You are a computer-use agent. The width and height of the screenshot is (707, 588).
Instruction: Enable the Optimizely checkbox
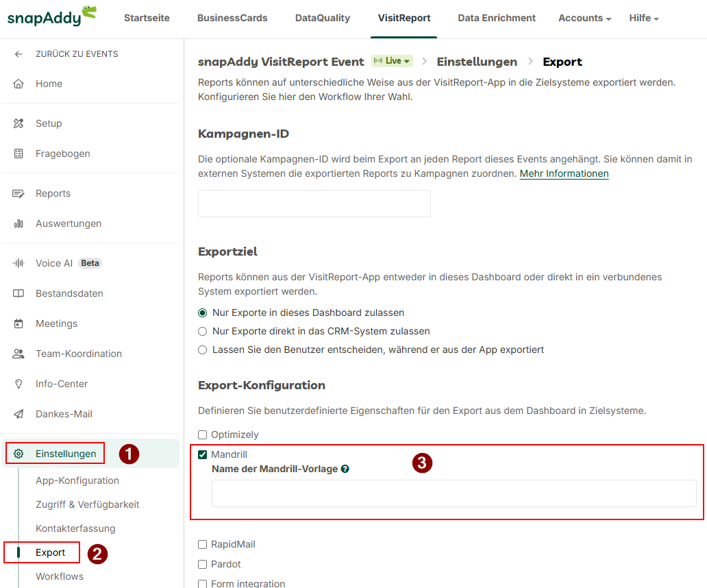(x=203, y=434)
